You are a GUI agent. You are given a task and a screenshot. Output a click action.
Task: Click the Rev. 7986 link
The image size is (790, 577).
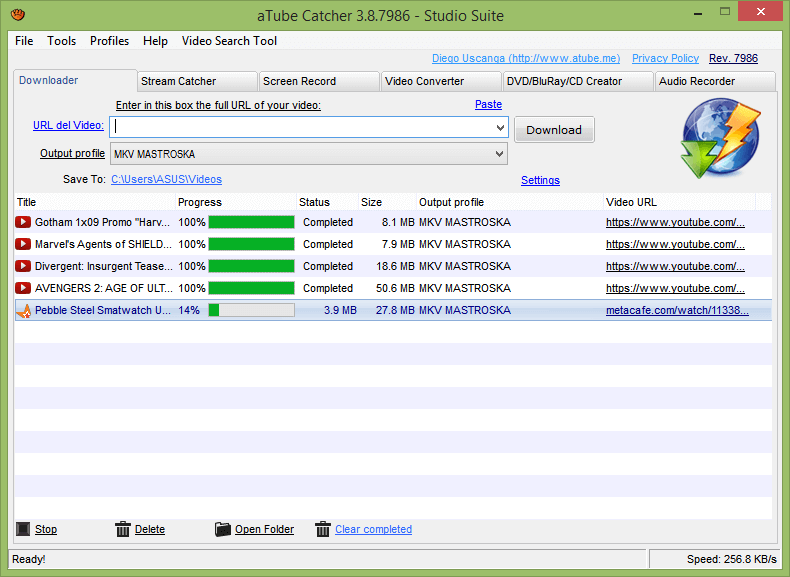(x=733, y=58)
